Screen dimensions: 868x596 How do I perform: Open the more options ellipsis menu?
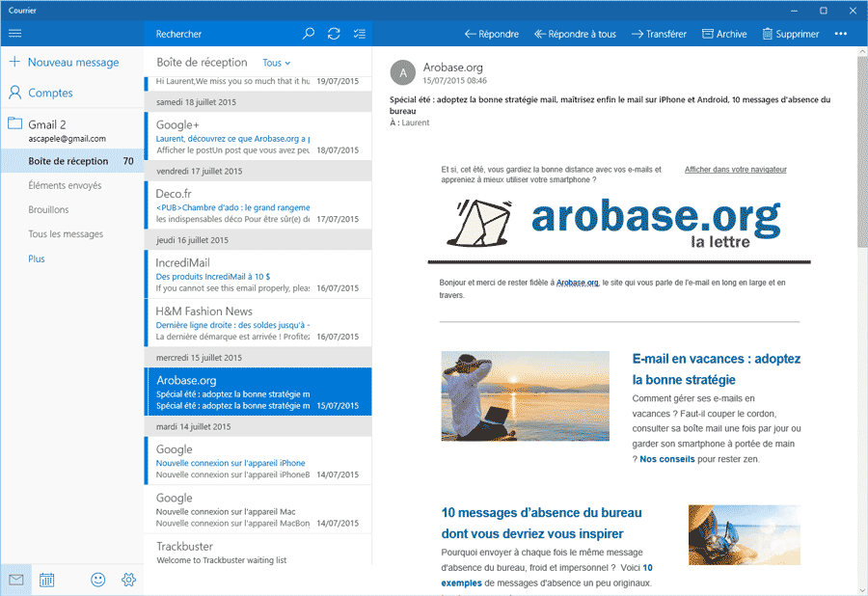tap(841, 34)
